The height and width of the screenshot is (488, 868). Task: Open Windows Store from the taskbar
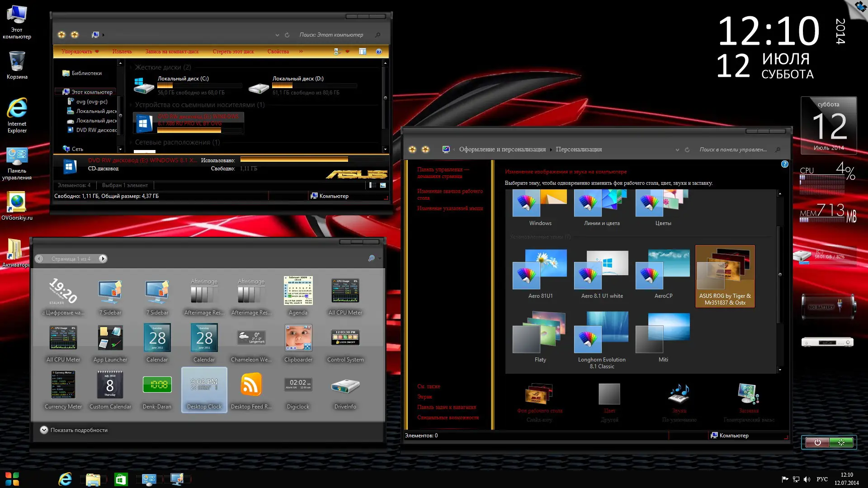coord(121,479)
